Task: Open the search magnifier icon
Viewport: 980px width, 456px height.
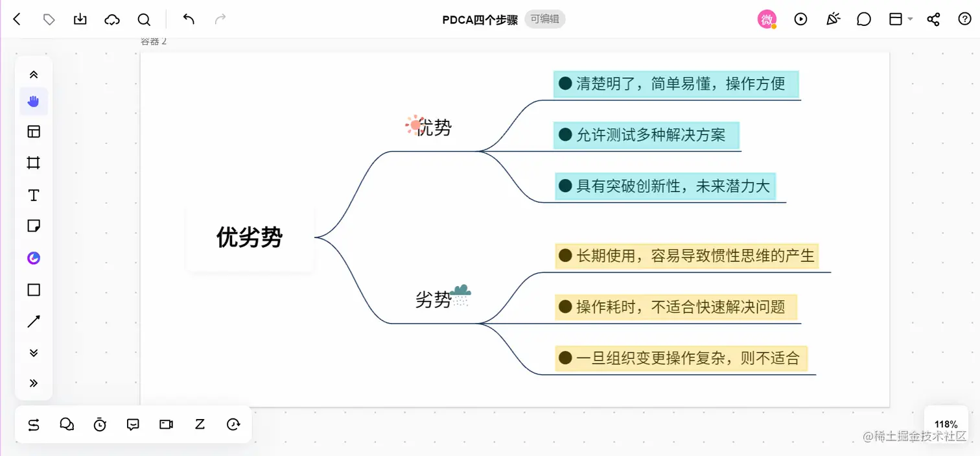Action: tap(144, 19)
